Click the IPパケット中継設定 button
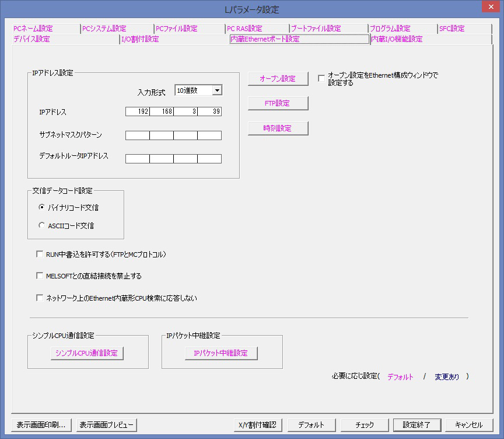The height and width of the screenshot is (439, 504). (x=220, y=353)
